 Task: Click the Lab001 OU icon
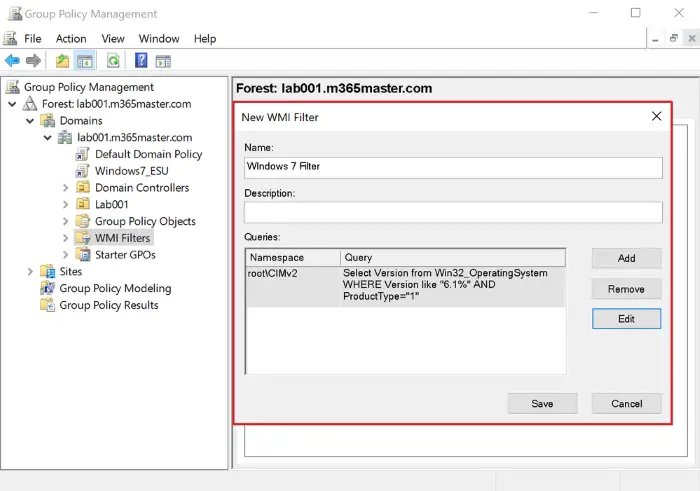pyautogui.click(x=83, y=204)
